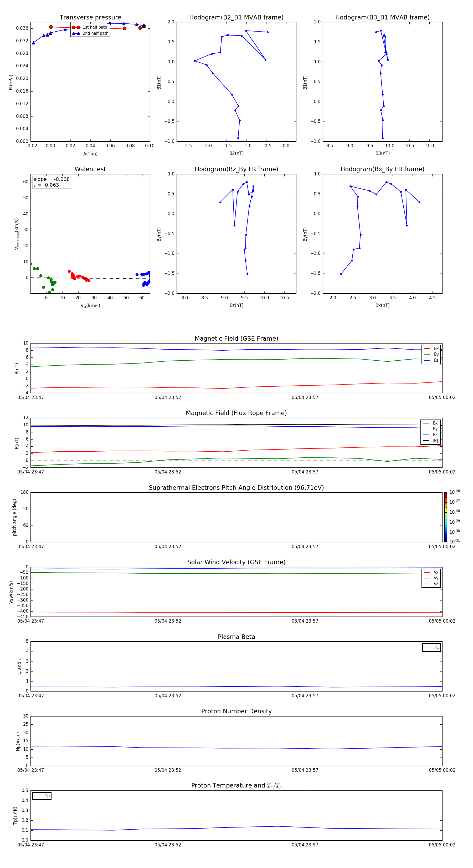Select the 'B2(nT)' x-axis label
The image size is (473, 868).
pyautogui.click(x=236, y=153)
